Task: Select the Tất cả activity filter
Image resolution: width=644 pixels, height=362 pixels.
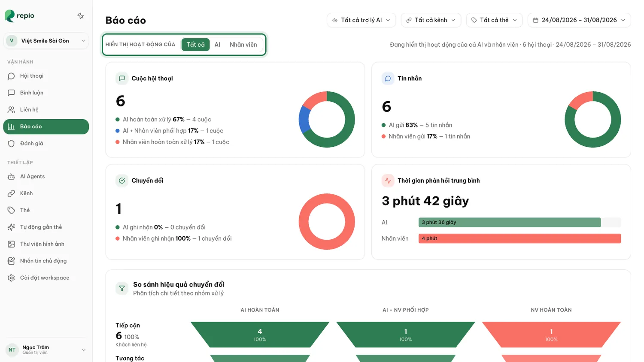Action: 195,45
